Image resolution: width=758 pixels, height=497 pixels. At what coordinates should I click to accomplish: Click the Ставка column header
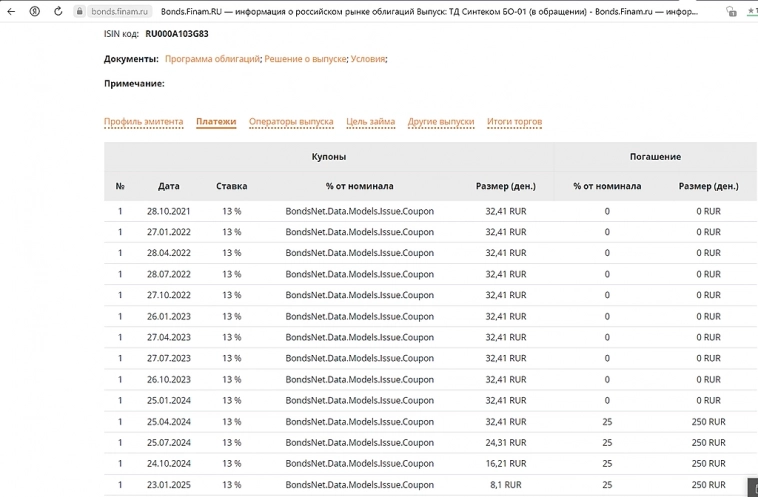coord(231,186)
